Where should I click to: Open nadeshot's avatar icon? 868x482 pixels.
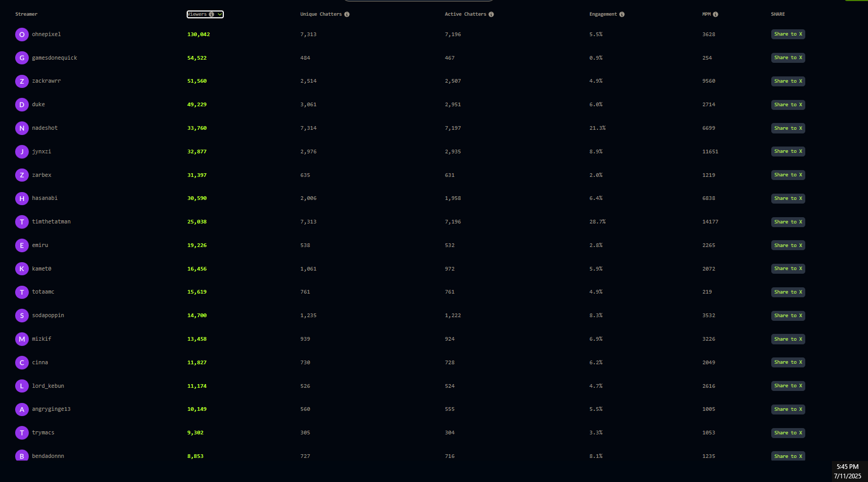22,128
